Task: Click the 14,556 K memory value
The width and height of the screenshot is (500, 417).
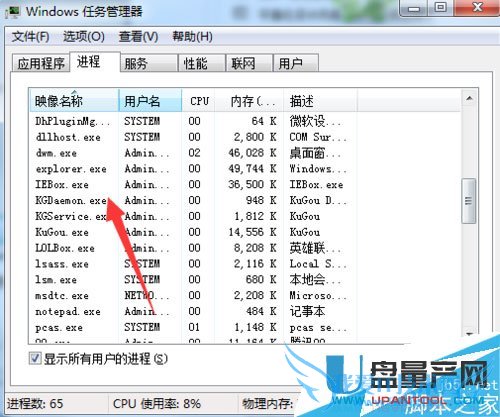Action: pyautogui.click(x=252, y=232)
